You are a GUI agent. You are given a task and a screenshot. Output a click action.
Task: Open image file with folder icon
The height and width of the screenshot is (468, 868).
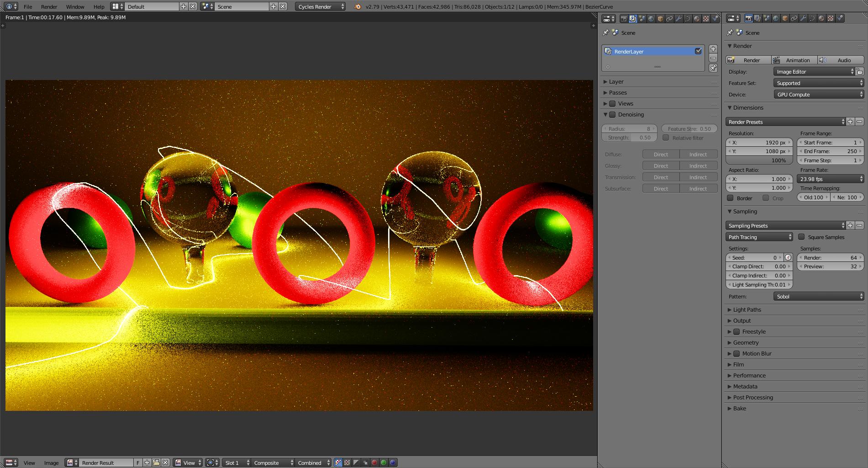(x=156, y=463)
